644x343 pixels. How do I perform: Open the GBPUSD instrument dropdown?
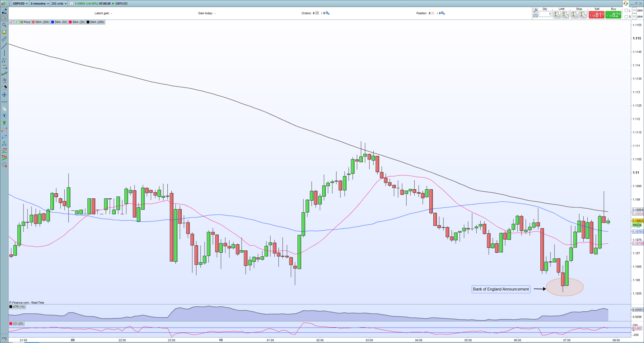pyautogui.click(x=20, y=4)
